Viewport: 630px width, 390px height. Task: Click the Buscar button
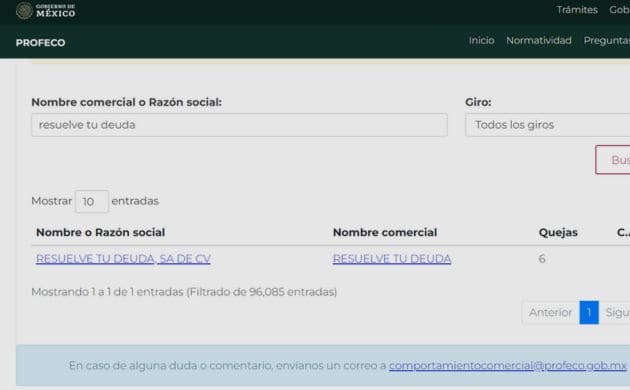pyautogui.click(x=613, y=160)
